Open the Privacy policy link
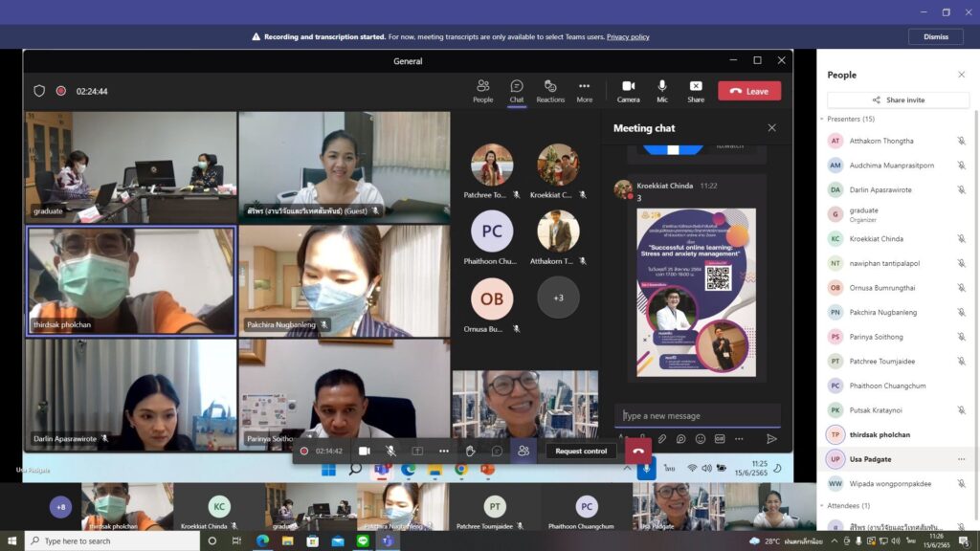 pos(628,37)
